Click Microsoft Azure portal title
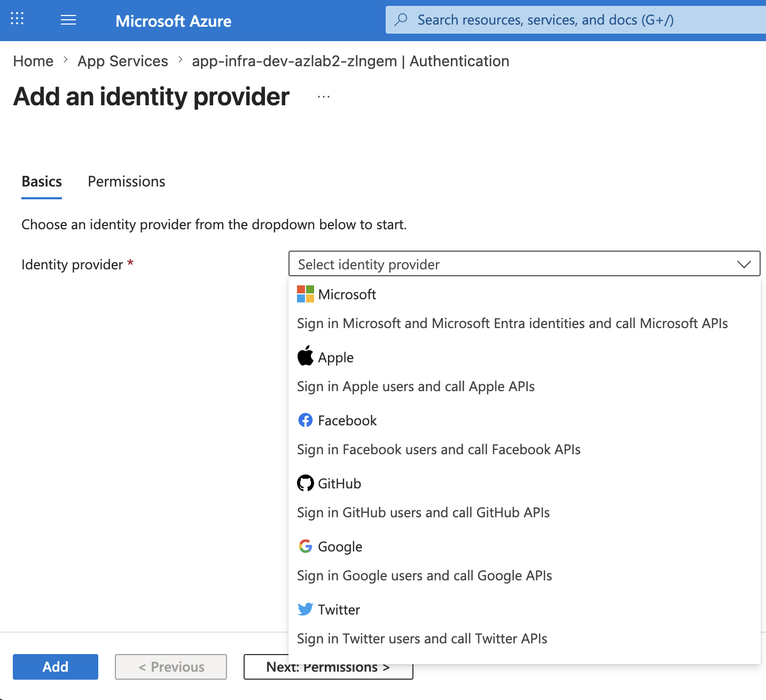Image resolution: width=766 pixels, height=700 pixels. (x=174, y=21)
